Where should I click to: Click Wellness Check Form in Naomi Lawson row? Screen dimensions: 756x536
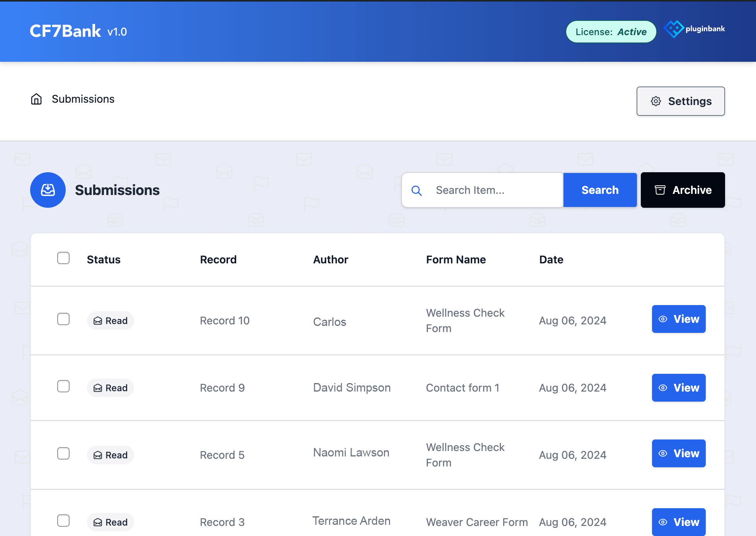(x=465, y=455)
